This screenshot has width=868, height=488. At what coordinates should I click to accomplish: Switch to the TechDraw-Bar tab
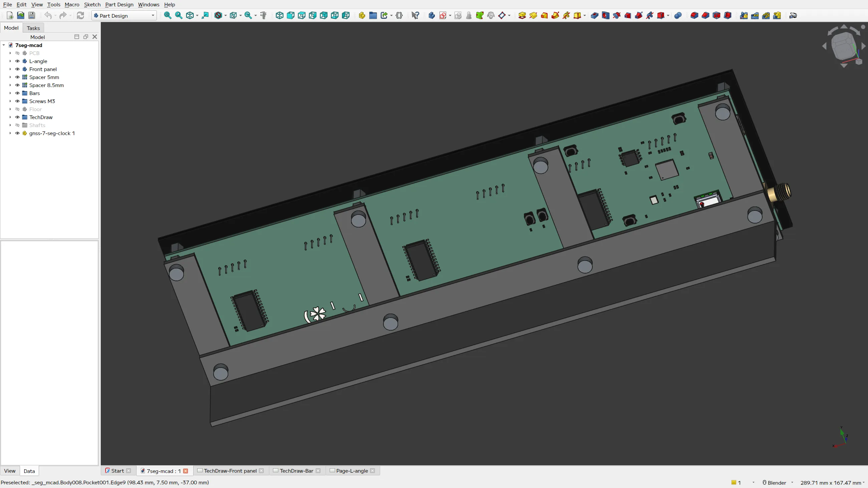(296, 471)
